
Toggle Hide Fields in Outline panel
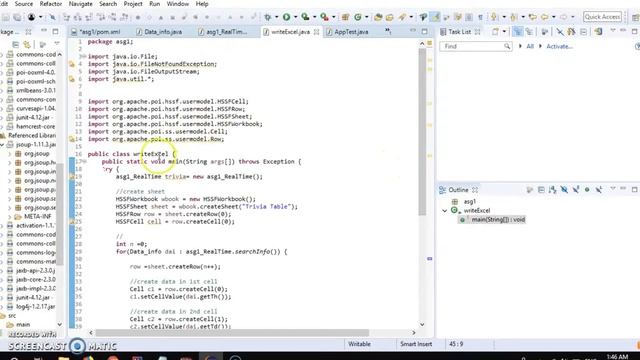(564, 190)
